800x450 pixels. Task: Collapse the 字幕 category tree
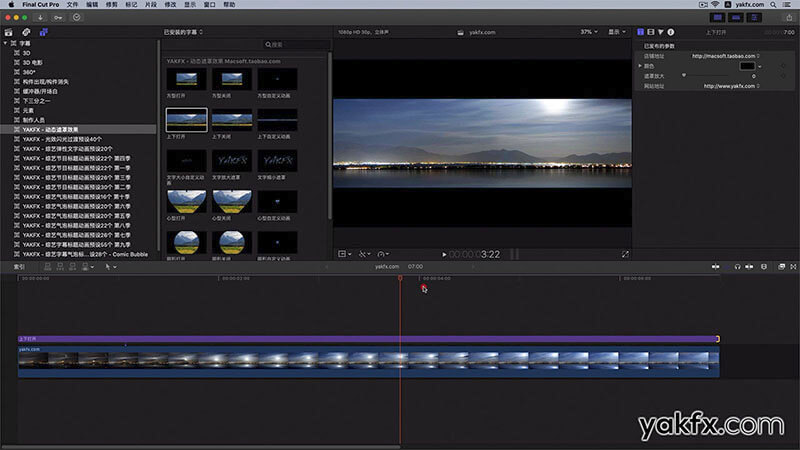[5, 43]
